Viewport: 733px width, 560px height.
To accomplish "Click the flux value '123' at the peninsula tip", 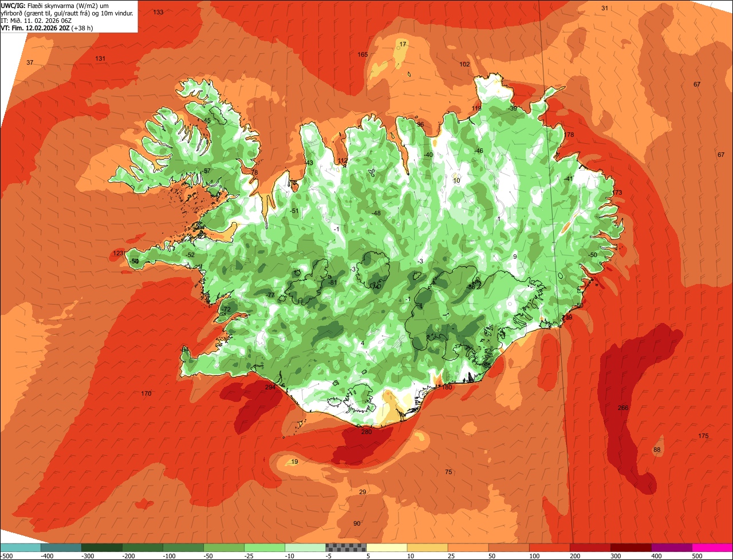I will point(118,253).
